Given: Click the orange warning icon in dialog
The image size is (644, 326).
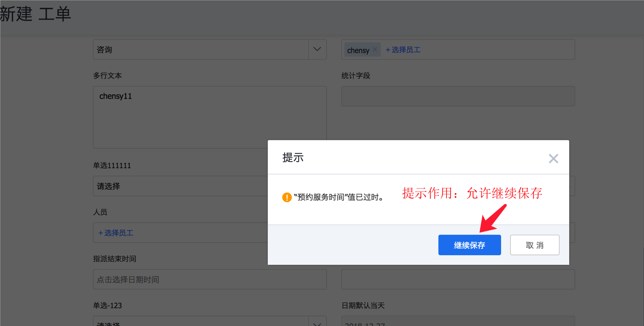Looking at the screenshot, I should pos(287,197).
